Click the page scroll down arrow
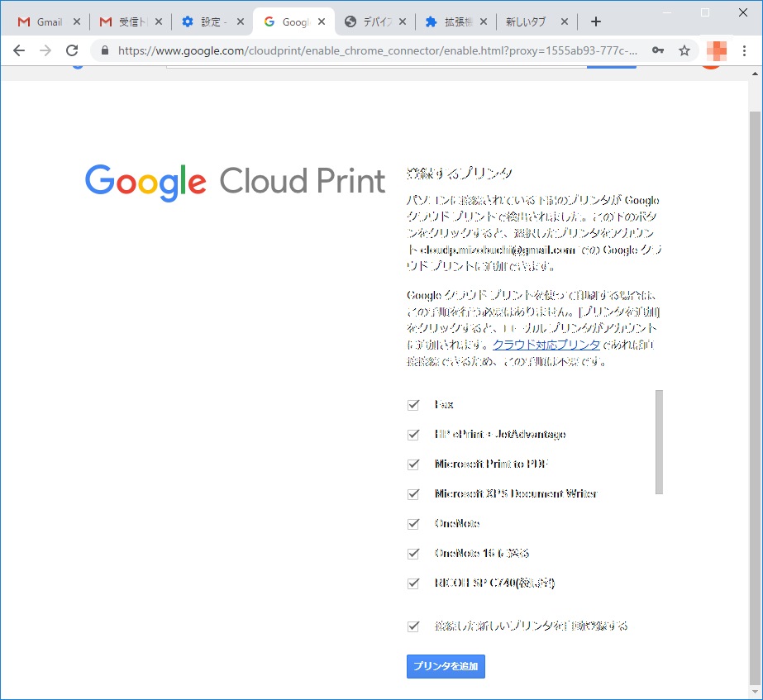Screen dimensions: 763x700 755,693
